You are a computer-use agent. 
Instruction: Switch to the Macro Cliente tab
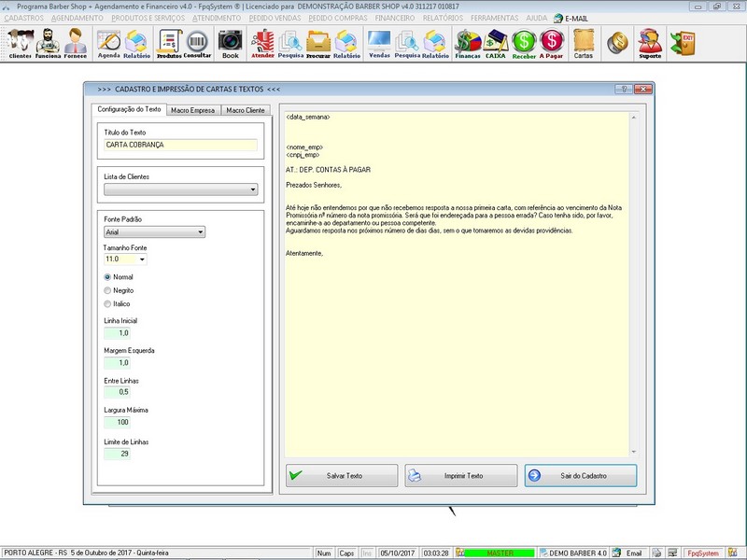tap(246, 110)
